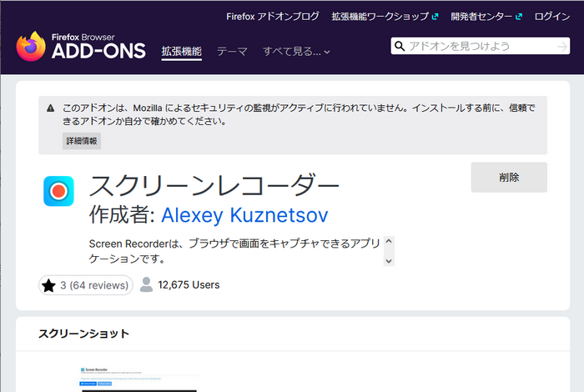Image resolution: width=584 pixels, height=392 pixels.
Task: Select the テーマ tab
Action: pos(232,52)
